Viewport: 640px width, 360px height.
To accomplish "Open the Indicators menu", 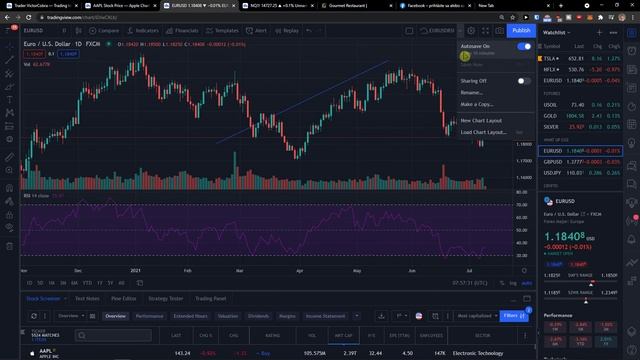I will click(142, 31).
